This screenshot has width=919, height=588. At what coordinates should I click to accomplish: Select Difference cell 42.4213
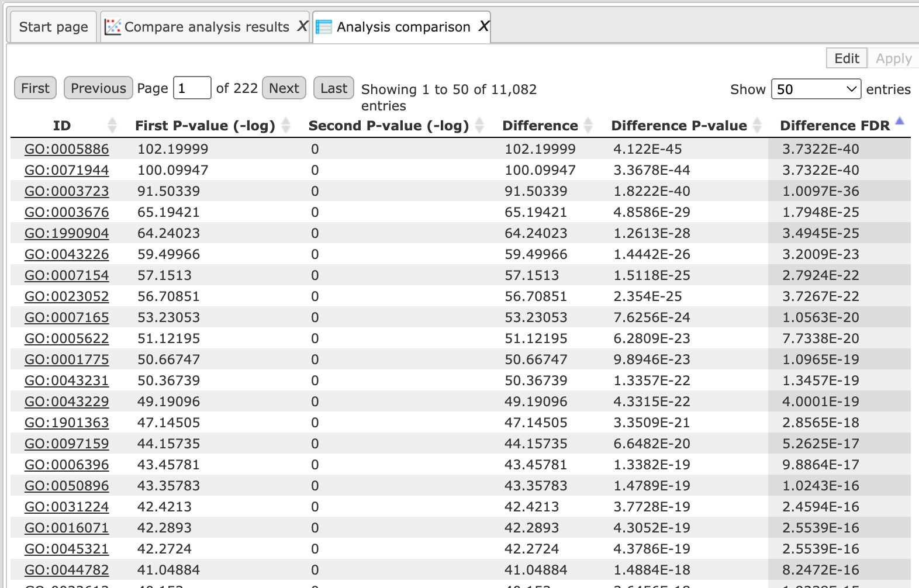[x=532, y=507]
